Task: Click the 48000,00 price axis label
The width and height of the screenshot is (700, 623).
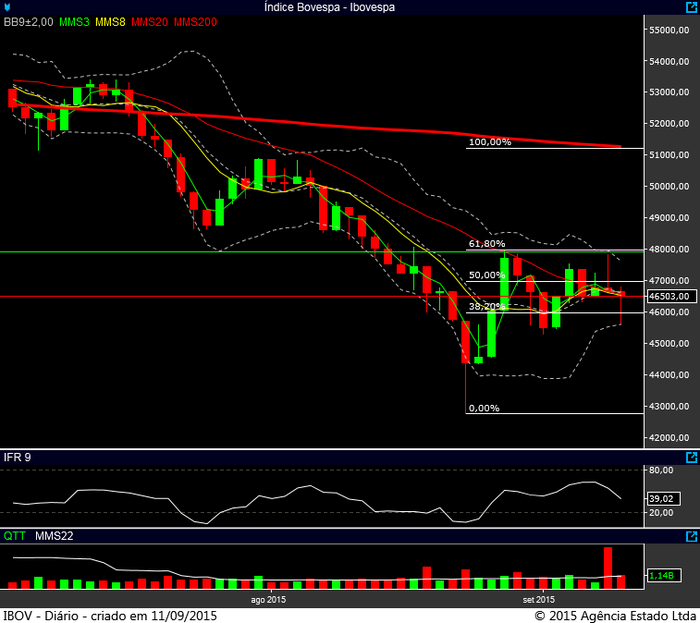Action: point(669,249)
